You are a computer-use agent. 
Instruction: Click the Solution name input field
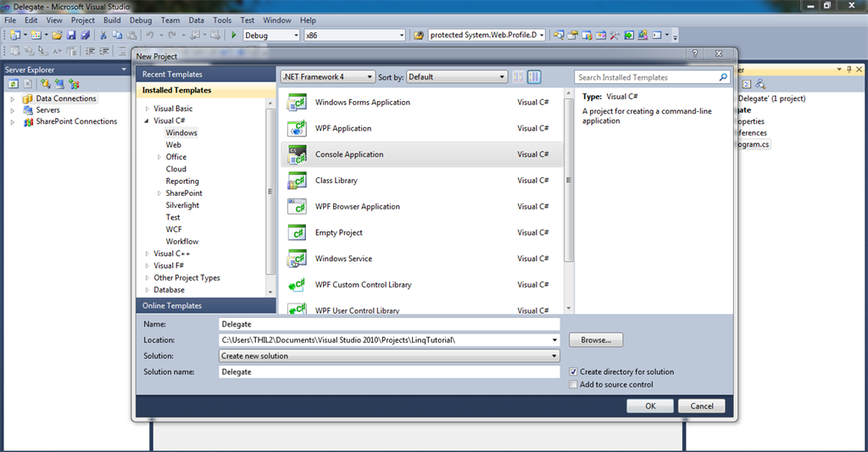point(389,371)
